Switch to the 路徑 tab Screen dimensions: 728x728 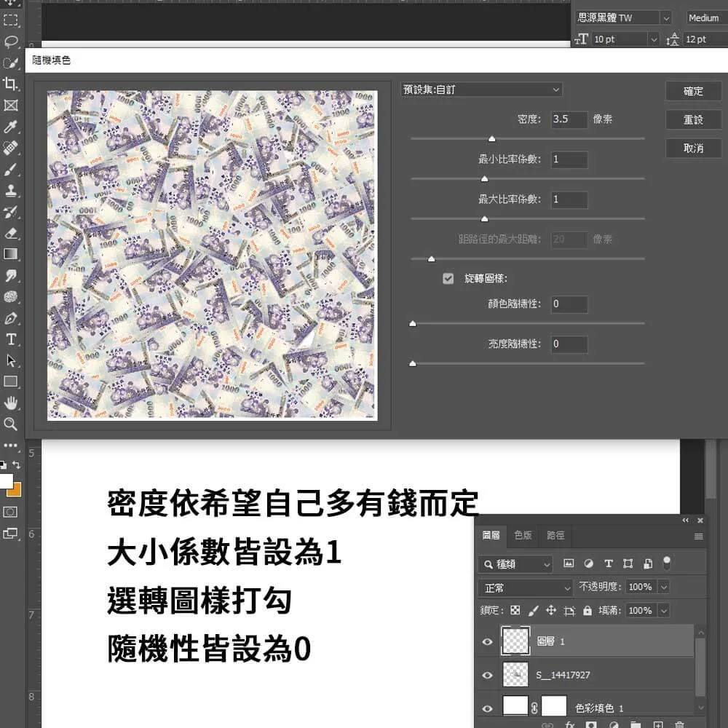click(555, 535)
